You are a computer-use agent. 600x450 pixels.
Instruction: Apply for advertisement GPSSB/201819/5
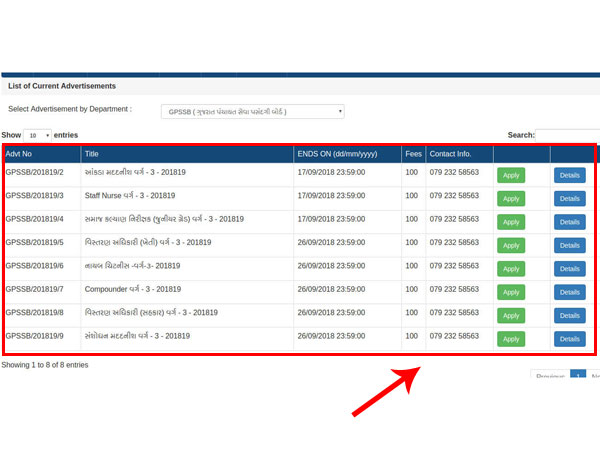(x=511, y=245)
